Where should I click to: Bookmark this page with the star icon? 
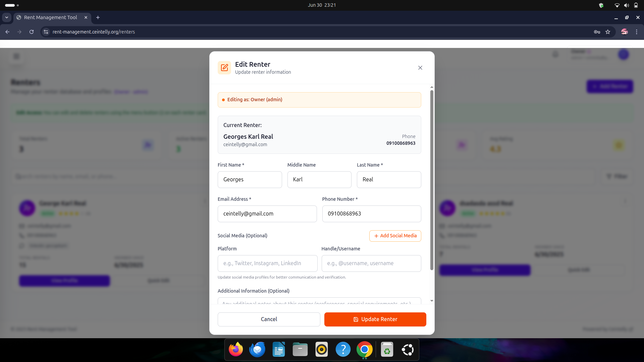click(608, 32)
